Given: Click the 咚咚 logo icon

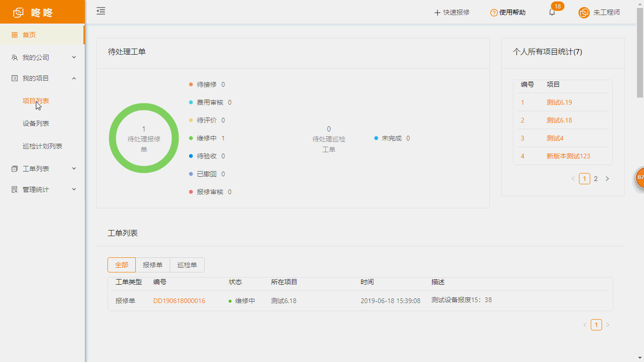Looking at the screenshot, I should point(18,13).
